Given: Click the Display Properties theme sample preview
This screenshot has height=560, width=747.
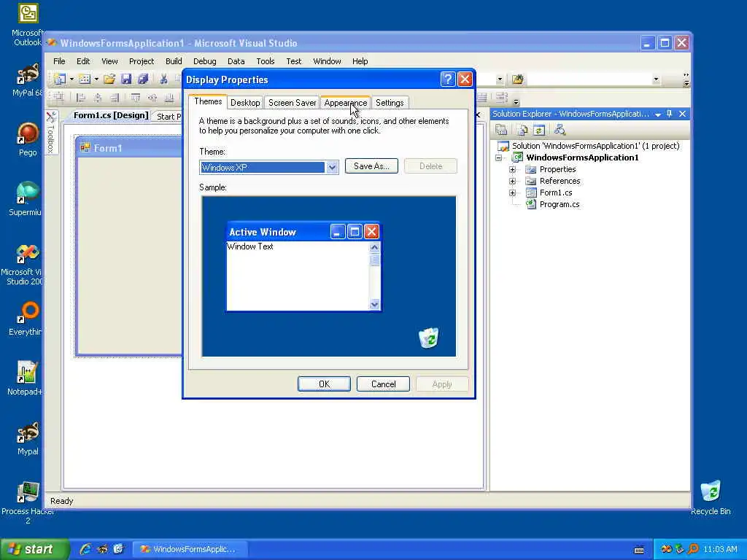Looking at the screenshot, I should pos(329,276).
